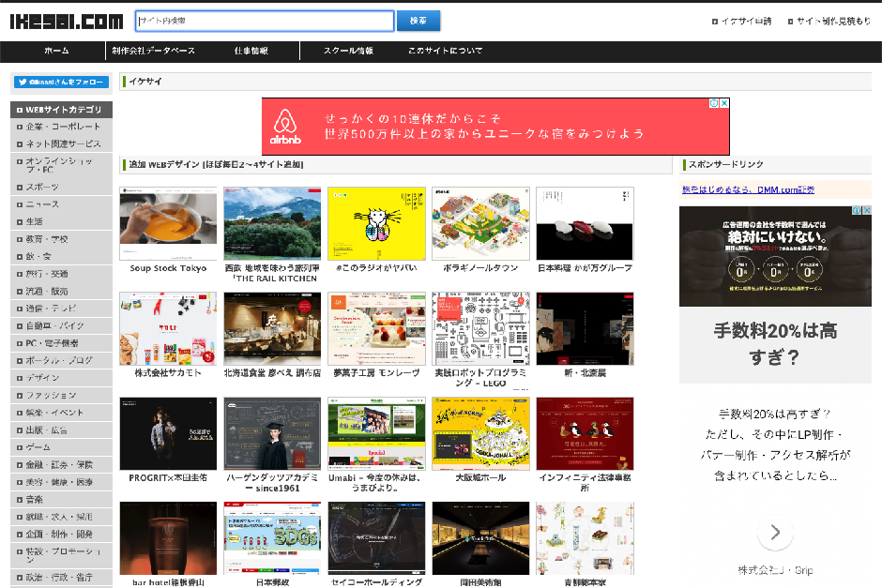Select 通信・テレビ category
882x588 pixels.
61,309
